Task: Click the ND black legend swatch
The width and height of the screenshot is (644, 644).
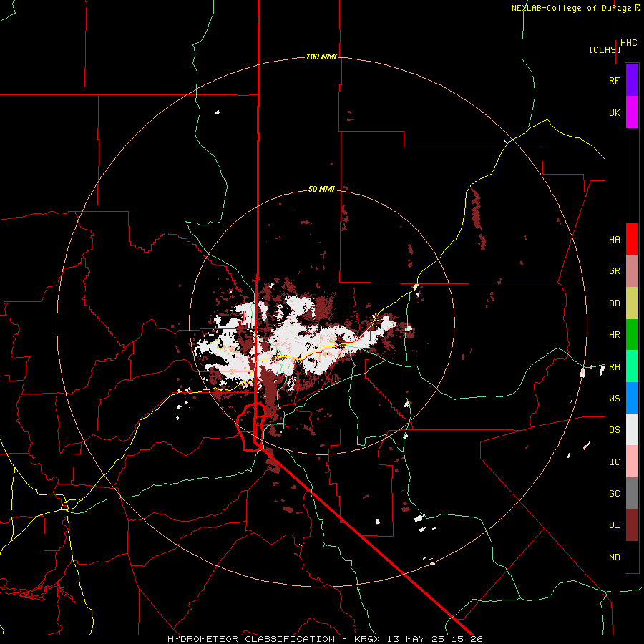Action: [x=632, y=557]
